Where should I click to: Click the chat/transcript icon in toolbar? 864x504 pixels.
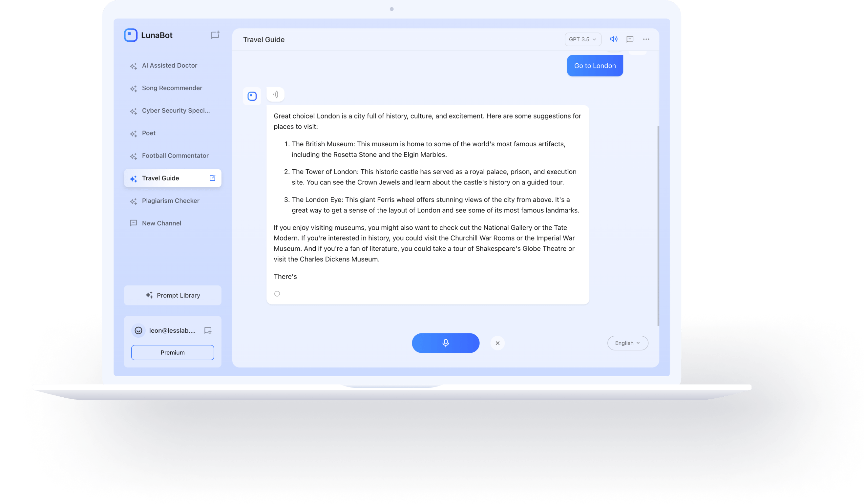tap(630, 39)
